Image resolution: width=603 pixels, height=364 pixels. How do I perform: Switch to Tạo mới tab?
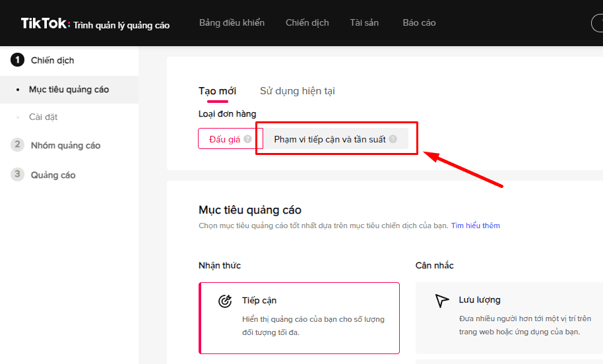[217, 91]
